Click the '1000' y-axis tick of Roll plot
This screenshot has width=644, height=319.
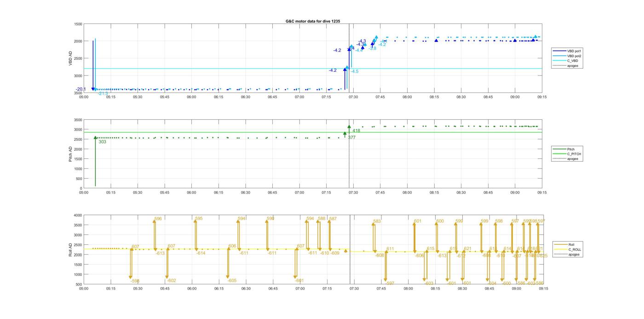pos(79,274)
